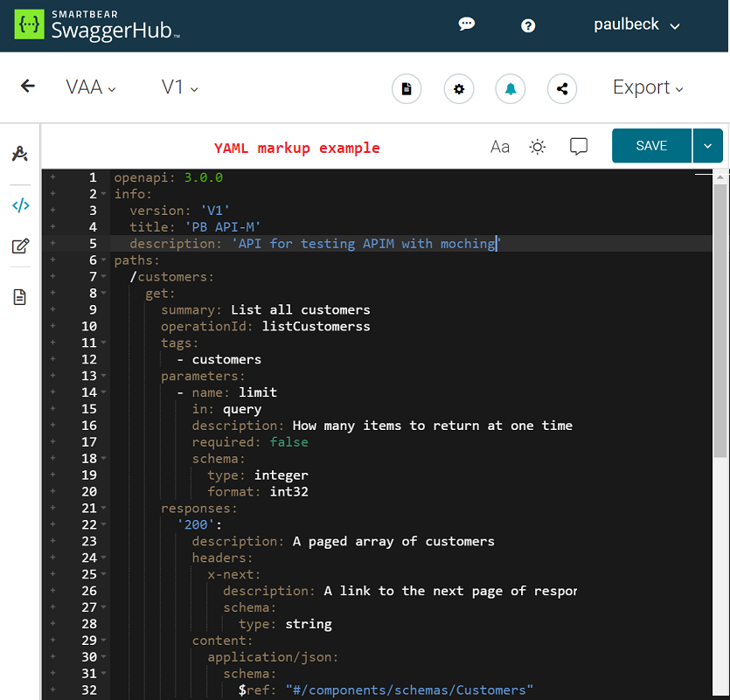The height and width of the screenshot is (700, 730).
Task: Open the paulbeck user menu
Action: pyautogui.click(x=636, y=24)
